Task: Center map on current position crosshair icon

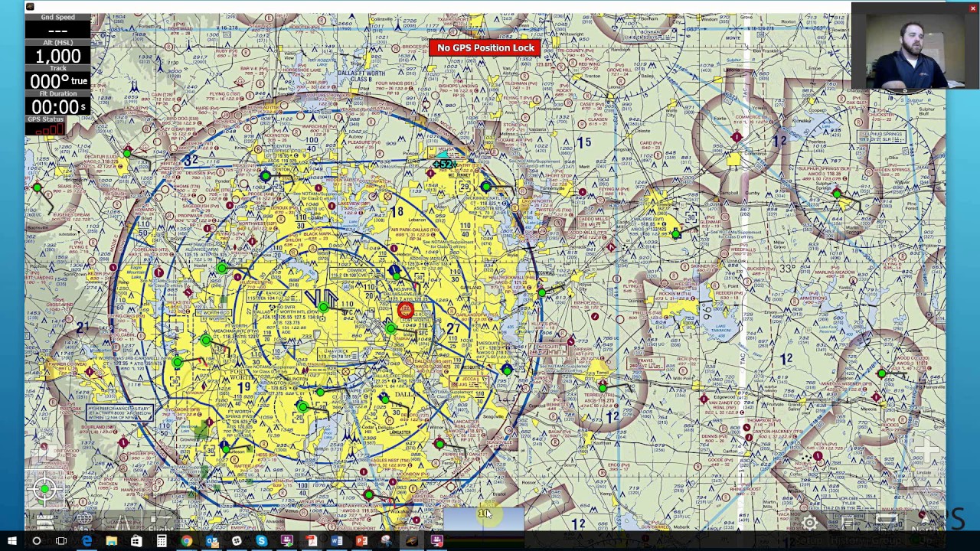Action: (x=44, y=489)
